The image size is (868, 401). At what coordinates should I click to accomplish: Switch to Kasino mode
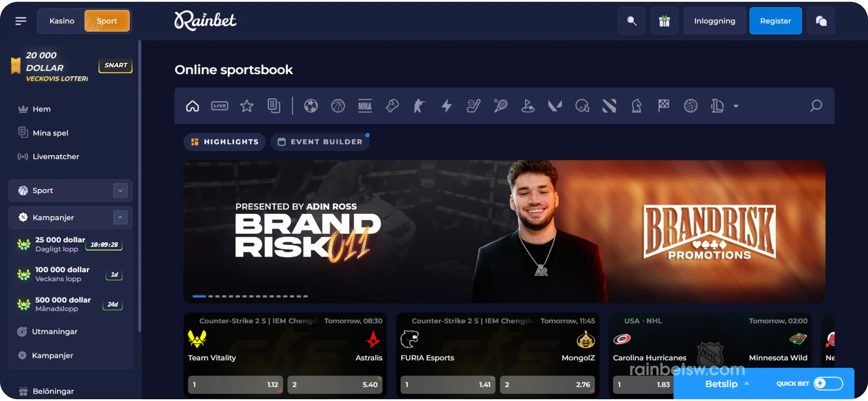(x=62, y=21)
